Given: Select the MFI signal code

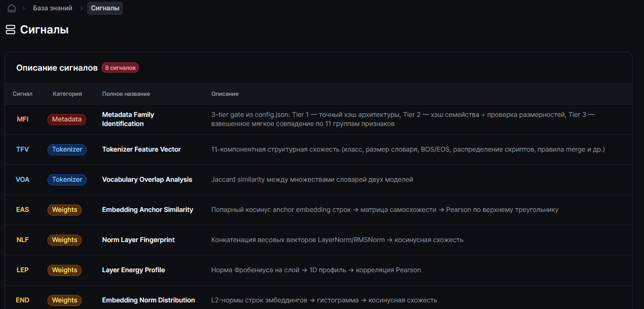Looking at the screenshot, I should point(23,119).
